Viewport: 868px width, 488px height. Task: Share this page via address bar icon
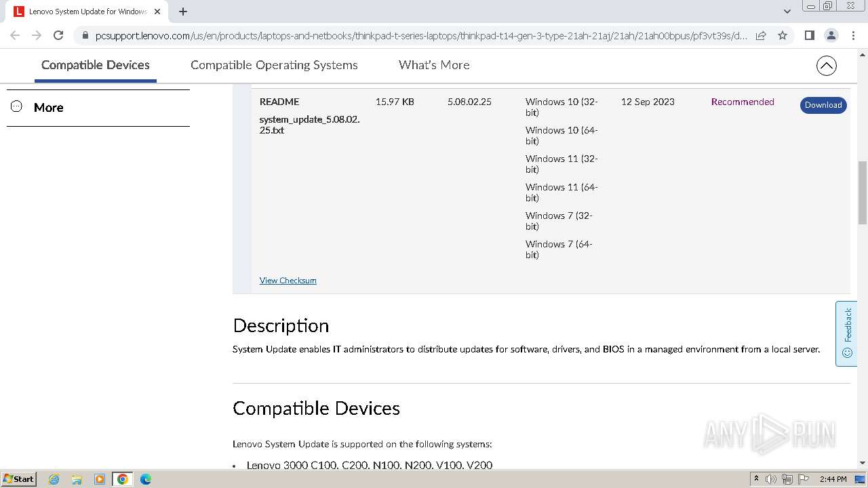(761, 35)
